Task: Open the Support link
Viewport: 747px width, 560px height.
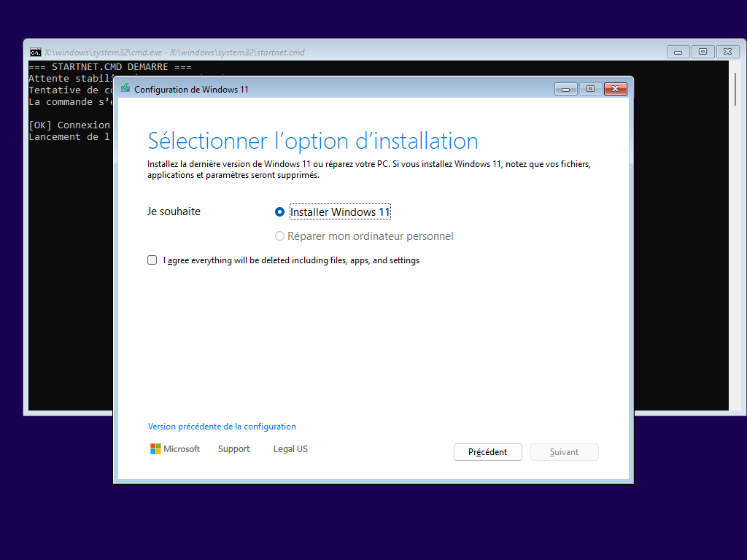Action: pyautogui.click(x=233, y=449)
